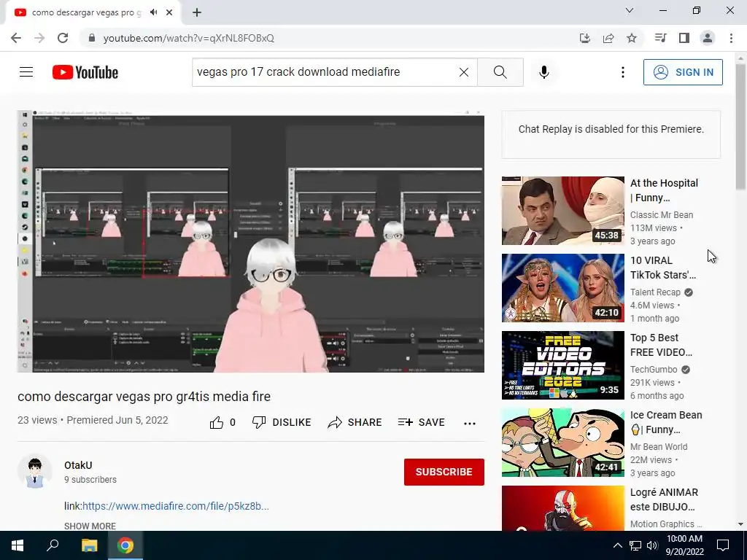This screenshot has height=560, width=747.
Task: Open the mediafire link in description
Action: (176, 506)
